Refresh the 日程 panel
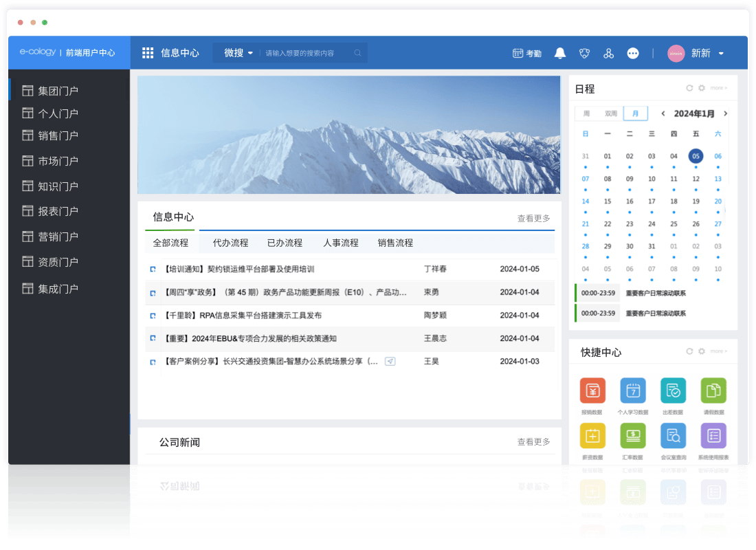756x550 pixels. pyautogui.click(x=689, y=88)
